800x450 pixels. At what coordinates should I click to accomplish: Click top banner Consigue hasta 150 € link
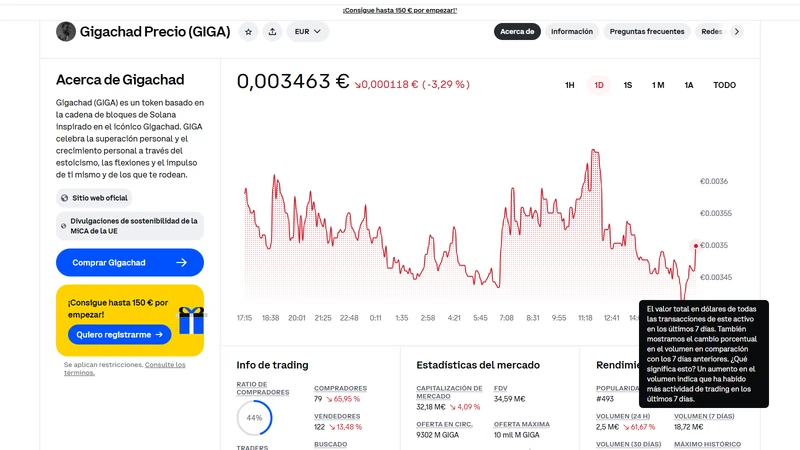point(400,10)
